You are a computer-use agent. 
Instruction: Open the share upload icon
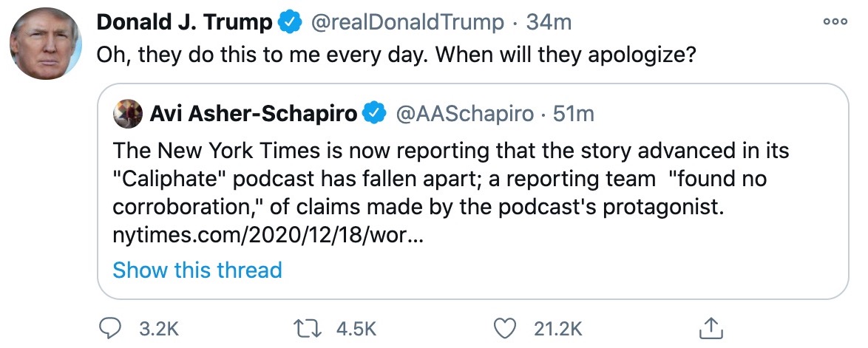(x=709, y=327)
